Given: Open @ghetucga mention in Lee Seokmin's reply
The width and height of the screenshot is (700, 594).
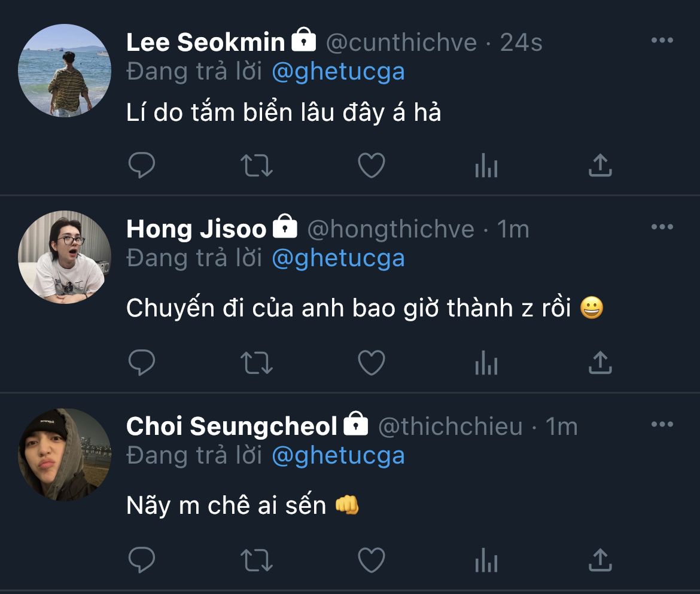Looking at the screenshot, I should click(x=338, y=72).
